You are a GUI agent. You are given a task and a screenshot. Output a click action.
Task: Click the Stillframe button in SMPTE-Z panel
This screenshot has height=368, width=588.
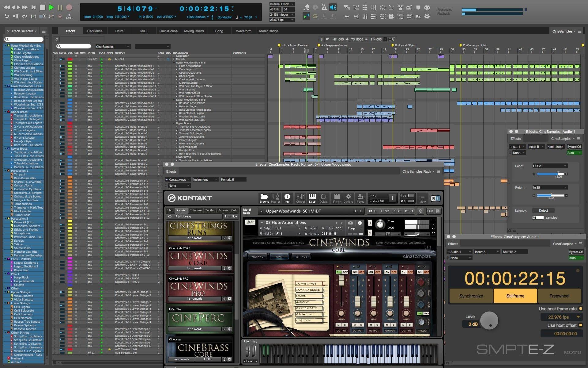(515, 296)
